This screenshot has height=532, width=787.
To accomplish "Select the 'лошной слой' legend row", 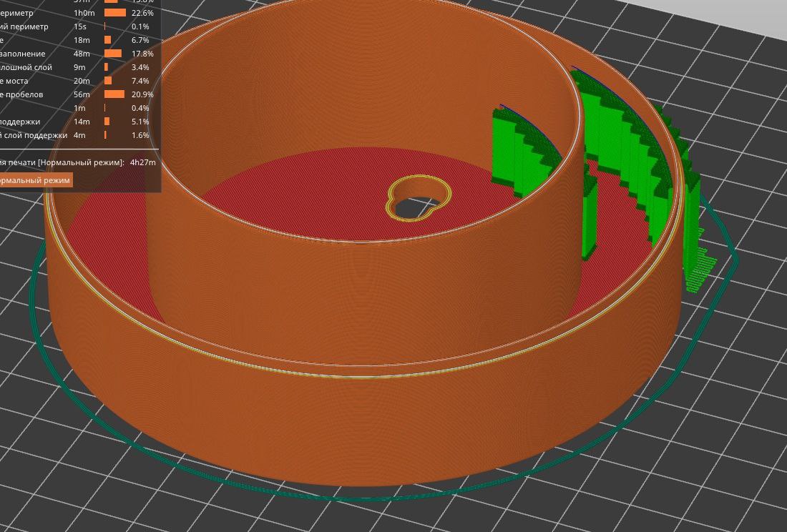I will (x=78, y=67).
